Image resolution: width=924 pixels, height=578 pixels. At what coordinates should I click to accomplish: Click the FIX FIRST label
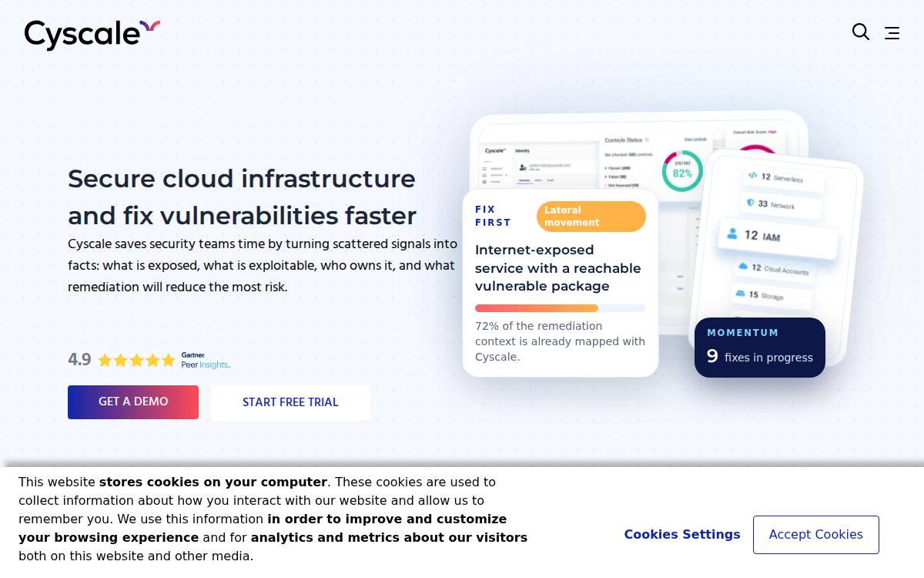coord(493,216)
